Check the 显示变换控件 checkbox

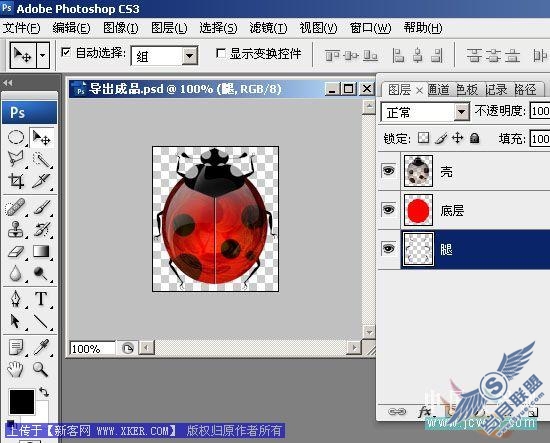pyautogui.click(x=221, y=53)
